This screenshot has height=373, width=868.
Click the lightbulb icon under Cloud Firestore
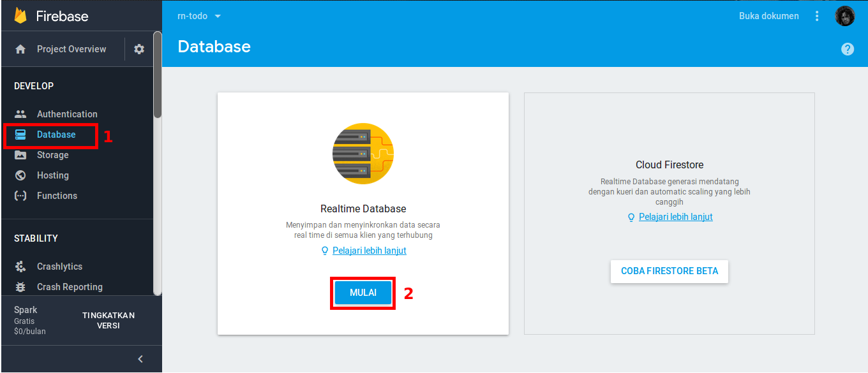(631, 217)
